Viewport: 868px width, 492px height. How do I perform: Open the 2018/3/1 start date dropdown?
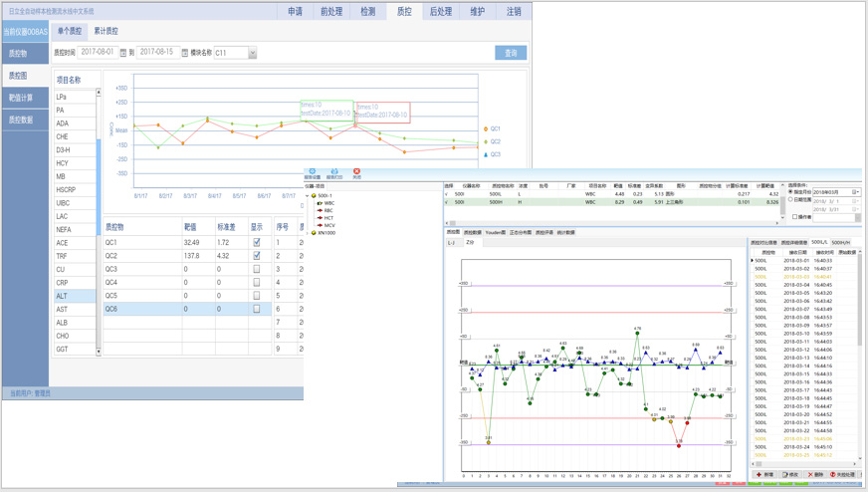858,201
